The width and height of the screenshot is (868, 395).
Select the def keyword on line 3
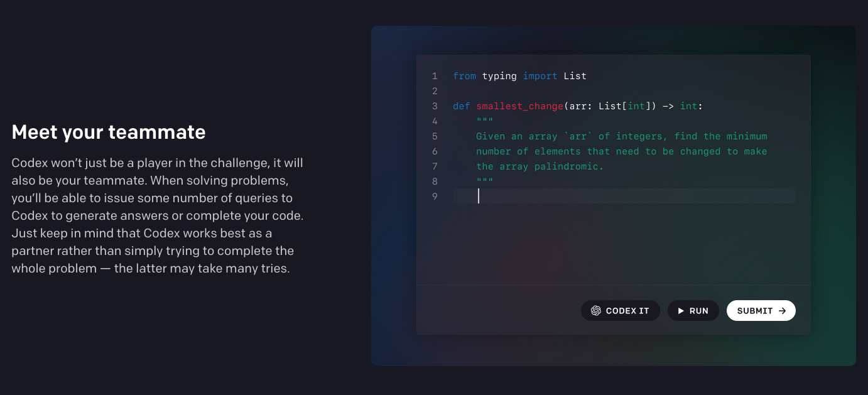coord(461,106)
